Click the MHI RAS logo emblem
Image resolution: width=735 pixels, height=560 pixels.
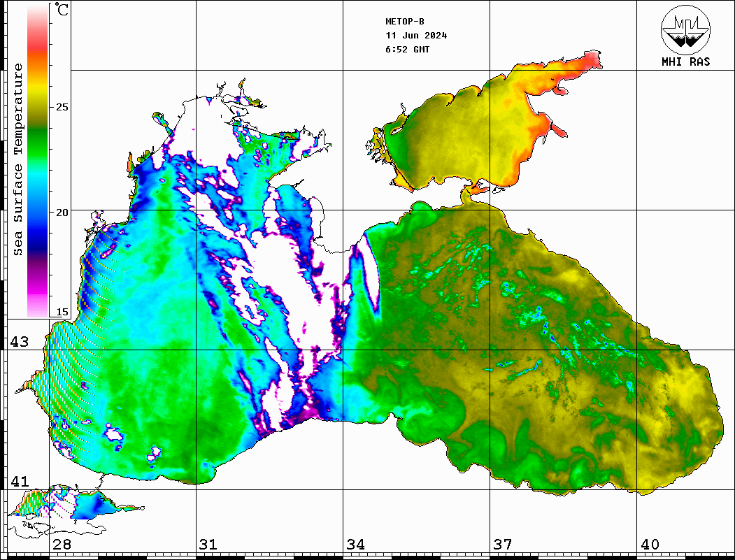685,29
